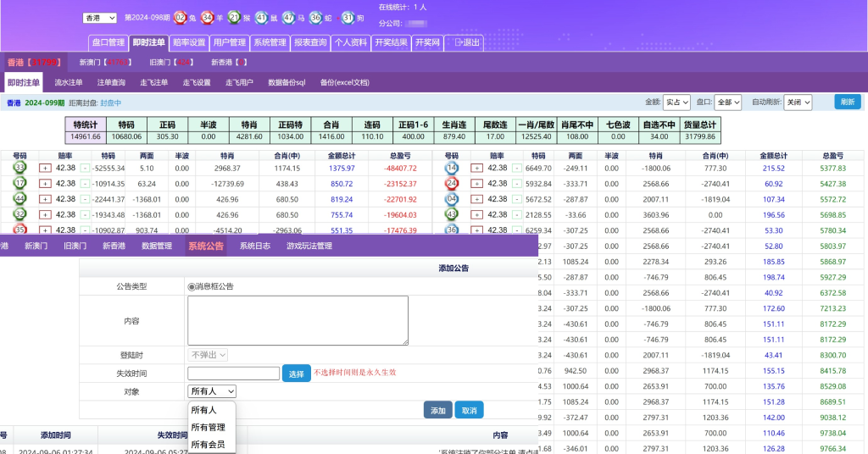
Task: Open the 香港 lottery selector dropdown
Action: pos(100,18)
